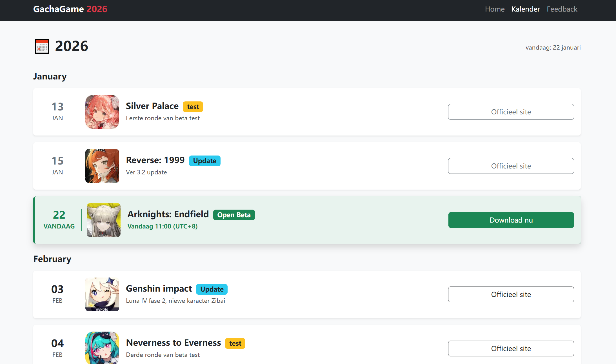Click the 'vandaag: 22 januari' text
Screen dimensions: 616x364
click(x=553, y=47)
